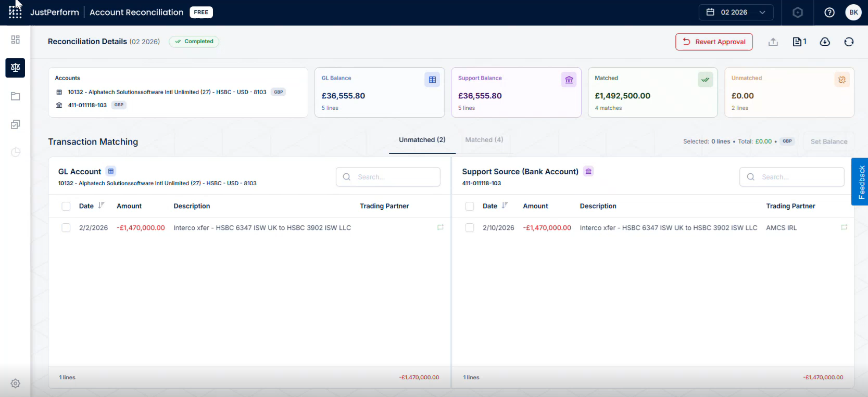Check the bank 2/10/2026 transaction row
The width and height of the screenshot is (868, 397).
[470, 228]
